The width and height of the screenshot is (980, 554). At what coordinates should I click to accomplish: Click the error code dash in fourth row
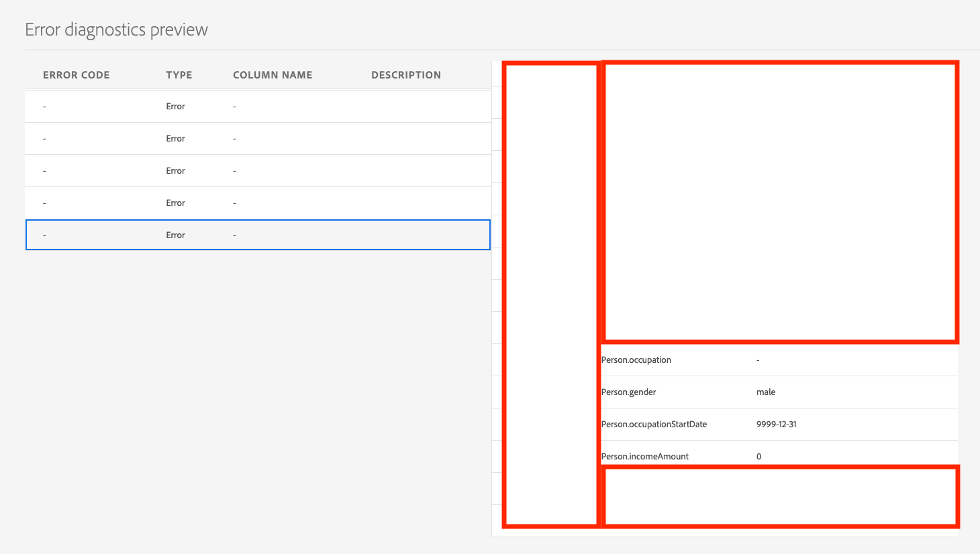click(44, 203)
